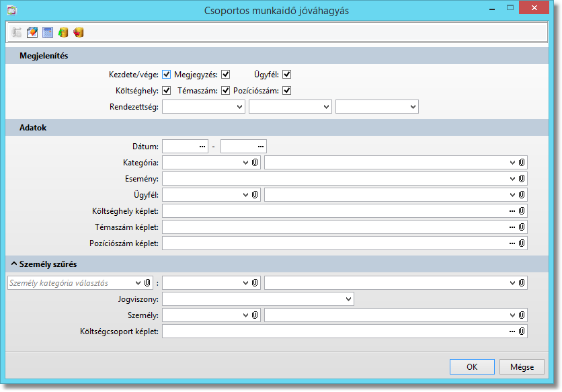Click the database icon with red arrow
This screenshot has height=392, width=562.
point(79,32)
